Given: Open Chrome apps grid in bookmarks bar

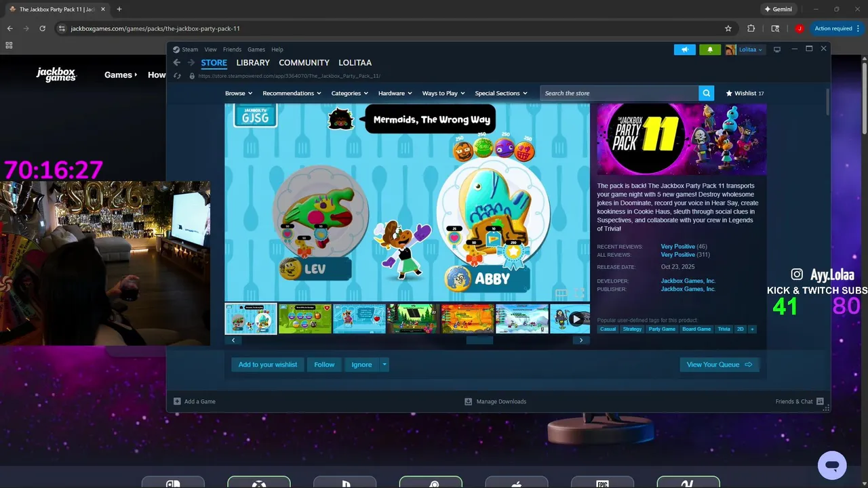Looking at the screenshot, I should coord(9,45).
